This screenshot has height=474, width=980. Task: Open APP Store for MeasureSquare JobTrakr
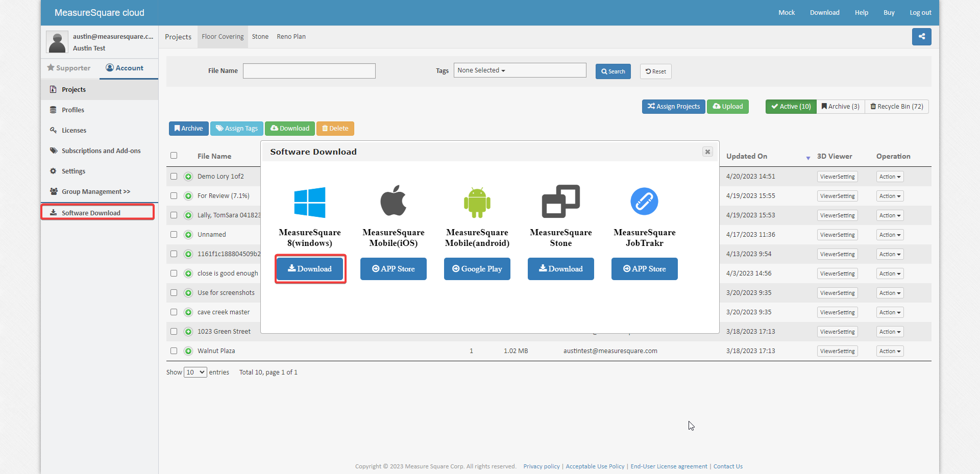coord(645,269)
